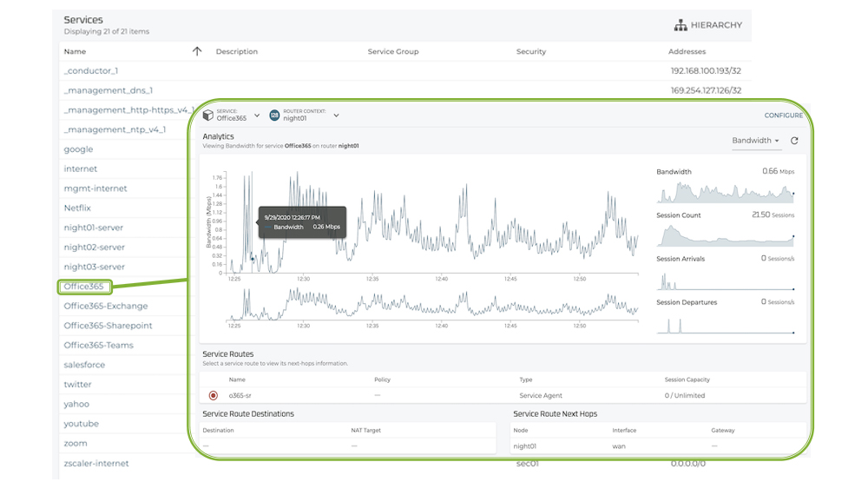Open the Session Arrivals sparkline chart
This screenshot has height=495, width=868.
(725, 280)
